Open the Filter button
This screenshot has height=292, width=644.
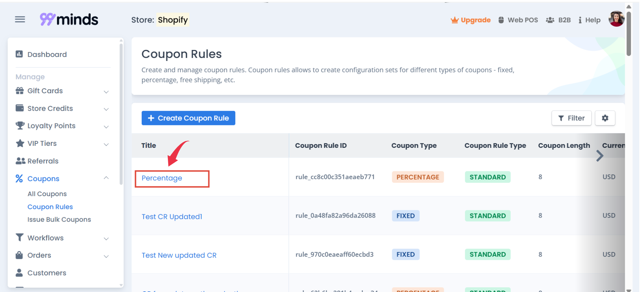pyautogui.click(x=571, y=118)
